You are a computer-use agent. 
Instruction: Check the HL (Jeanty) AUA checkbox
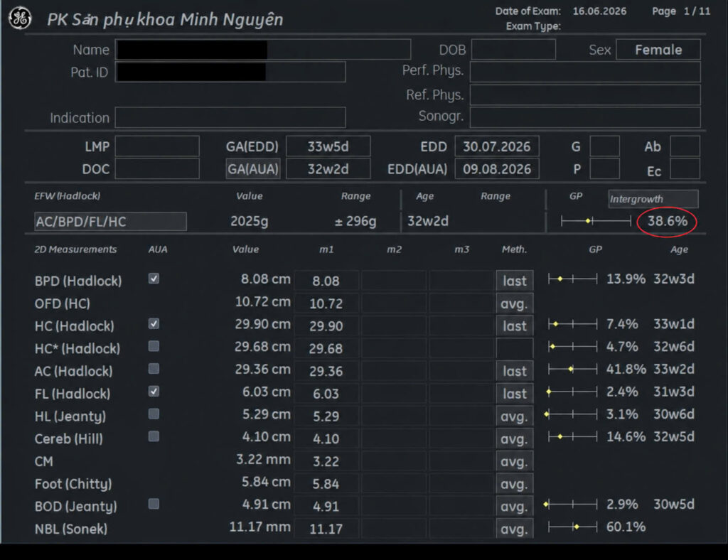pyautogui.click(x=154, y=414)
